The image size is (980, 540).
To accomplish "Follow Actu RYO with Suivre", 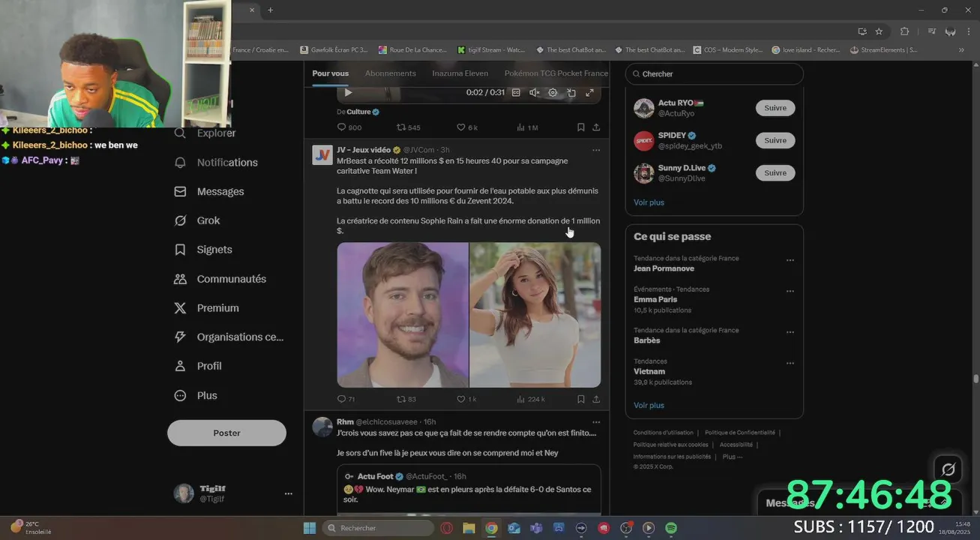I will click(775, 108).
